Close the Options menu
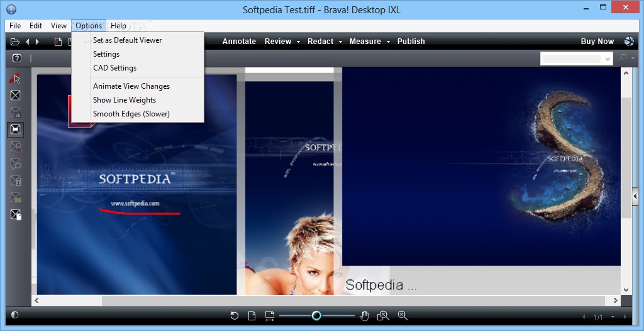The image size is (644, 331). pos(89,26)
